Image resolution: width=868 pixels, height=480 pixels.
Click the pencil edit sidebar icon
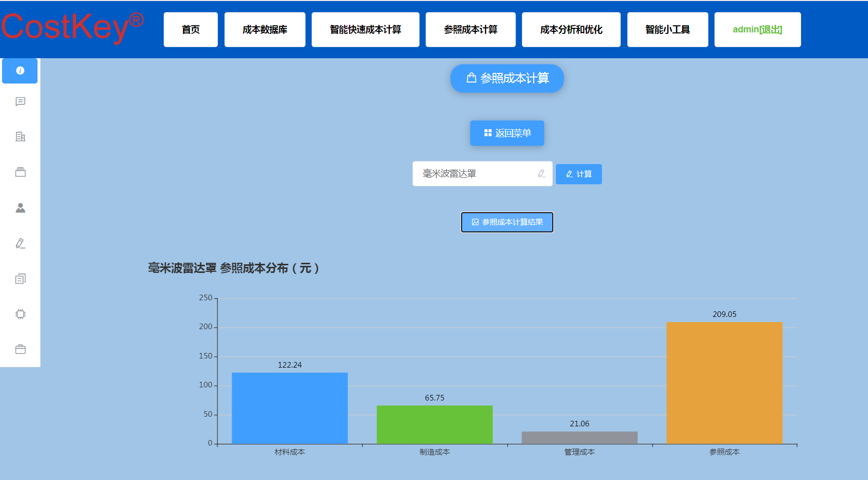[x=20, y=243]
